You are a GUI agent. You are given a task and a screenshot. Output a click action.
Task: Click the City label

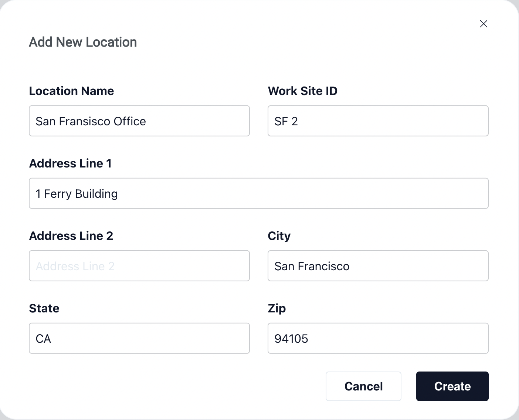[x=279, y=236]
